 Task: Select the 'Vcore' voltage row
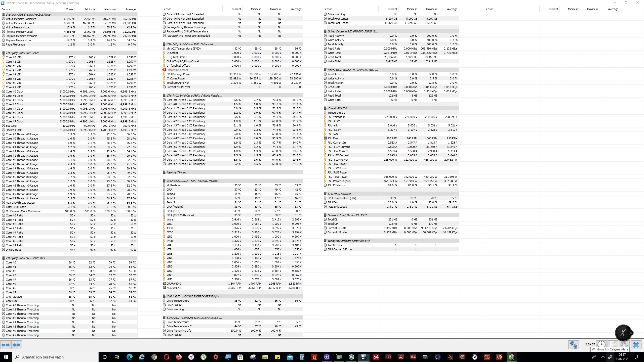tap(232, 219)
